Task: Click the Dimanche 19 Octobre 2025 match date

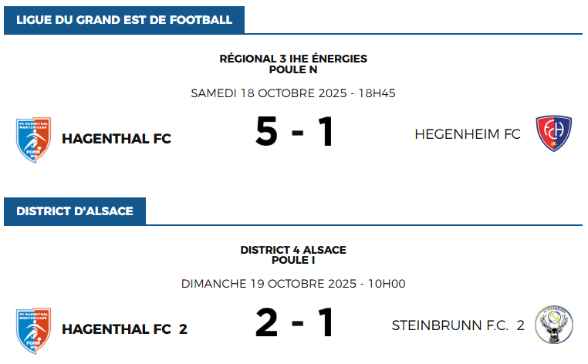Action: [293, 284]
